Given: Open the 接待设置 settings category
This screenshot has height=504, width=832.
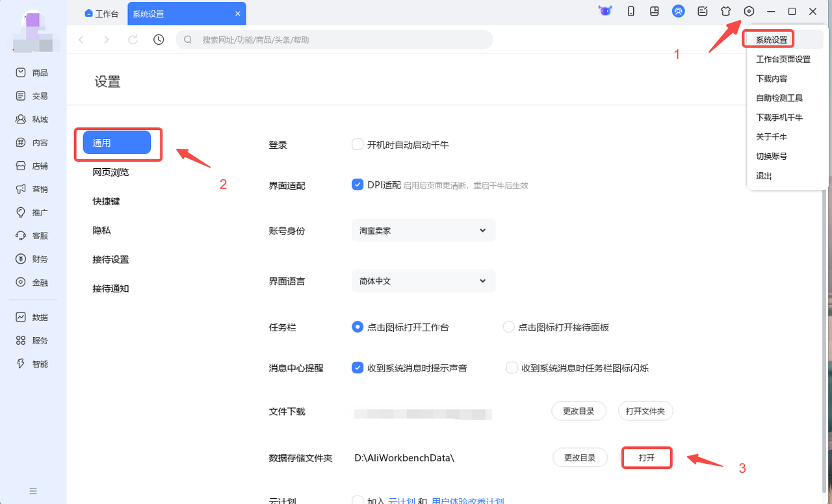Looking at the screenshot, I should click(x=110, y=259).
